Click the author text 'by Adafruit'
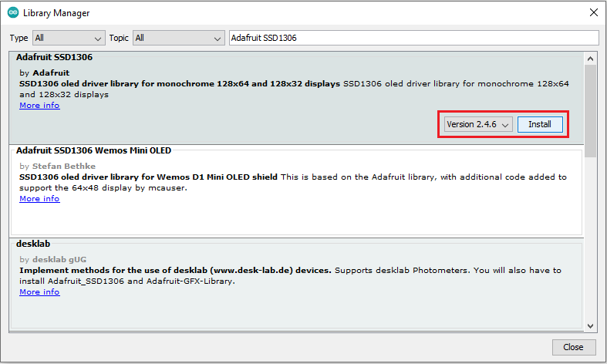607x364 pixels. click(x=45, y=72)
